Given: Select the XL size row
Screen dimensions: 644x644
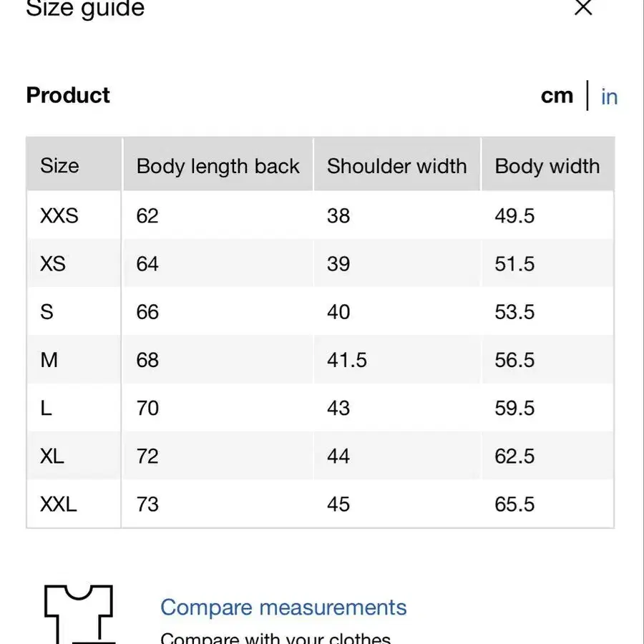Looking at the screenshot, I should point(52,456).
